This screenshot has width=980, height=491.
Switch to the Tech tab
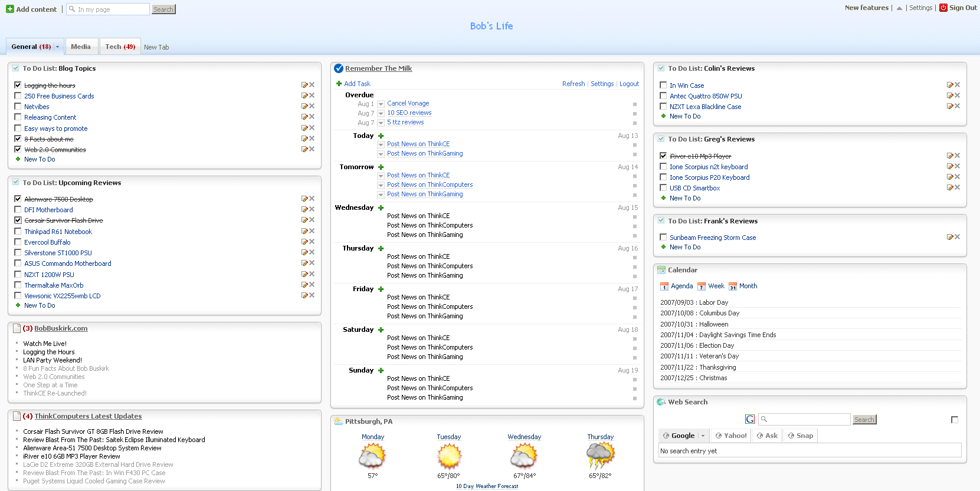[120, 47]
